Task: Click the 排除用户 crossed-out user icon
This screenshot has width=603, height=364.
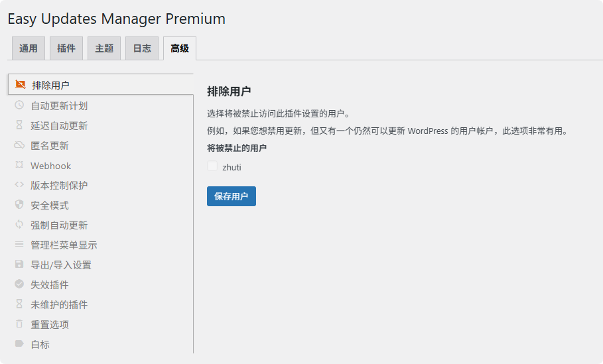Action: pos(21,84)
